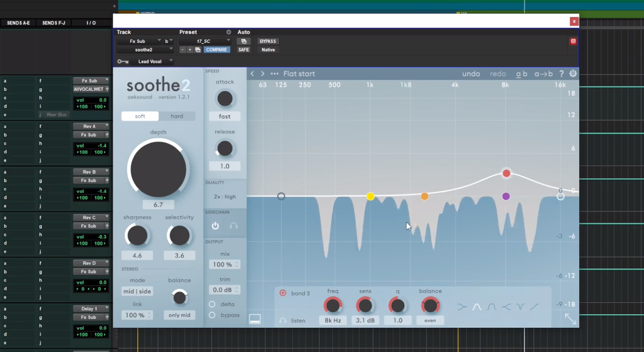
Task: Enable the soothe2 bypass radio button
Action: 212,315
